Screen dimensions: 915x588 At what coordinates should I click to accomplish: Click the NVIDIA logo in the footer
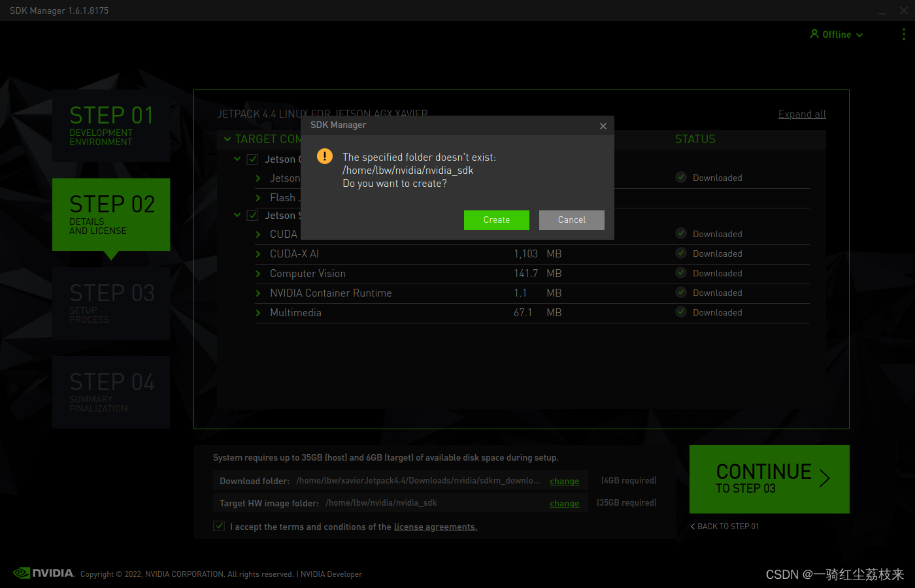pos(44,573)
